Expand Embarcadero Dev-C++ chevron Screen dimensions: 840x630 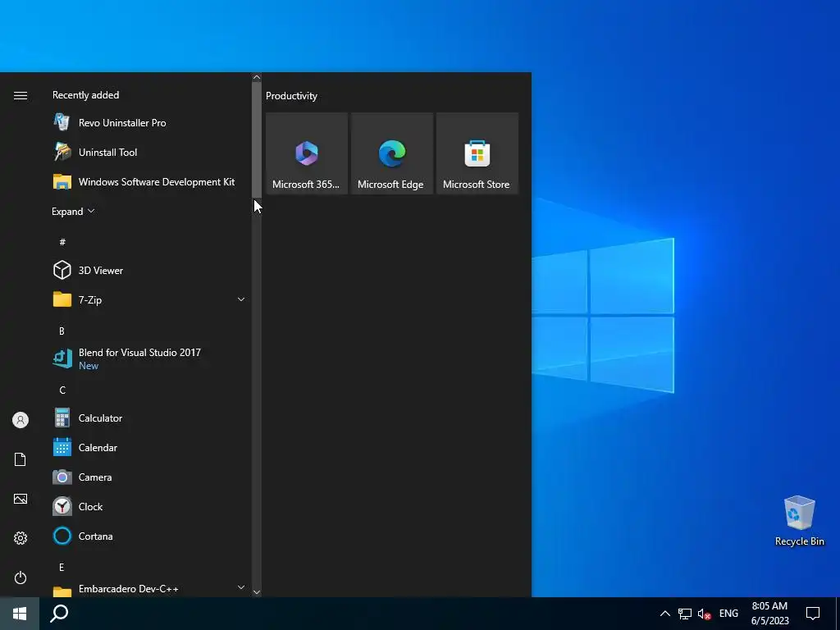(x=241, y=587)
